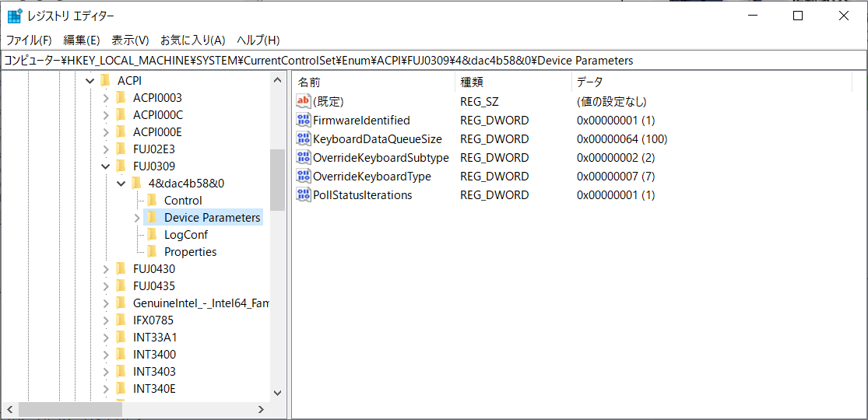Click the DWORD icon beside KeyboardDataQueueSize
868x420 pixels.
tap(304, 139)
